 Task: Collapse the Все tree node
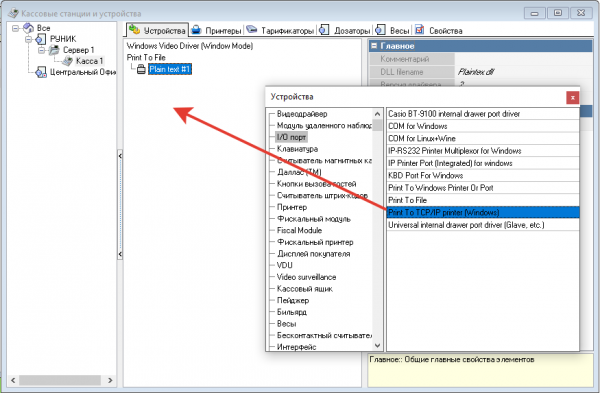pyautogui.click(x=16, y=28)
